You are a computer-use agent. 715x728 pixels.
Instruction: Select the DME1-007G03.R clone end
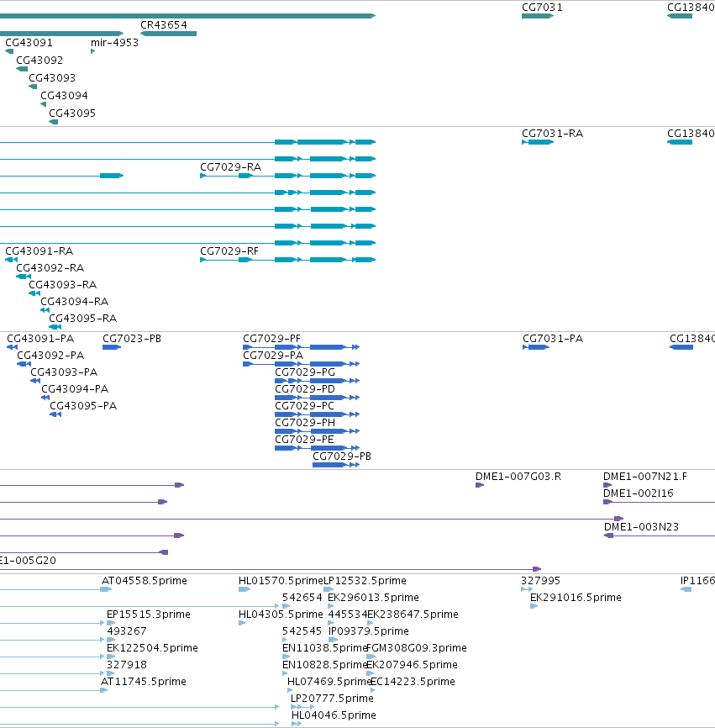tap(480, 485)
